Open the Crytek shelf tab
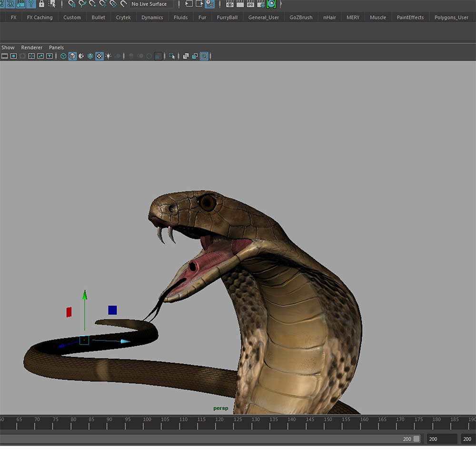The width and height of the screenshot is (476, 476). pos(123,17)
